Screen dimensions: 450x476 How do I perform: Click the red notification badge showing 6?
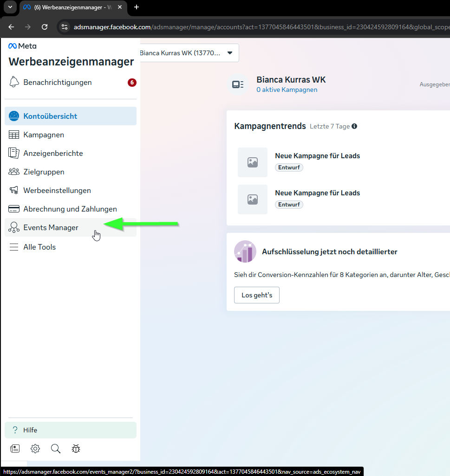point(132,83)
